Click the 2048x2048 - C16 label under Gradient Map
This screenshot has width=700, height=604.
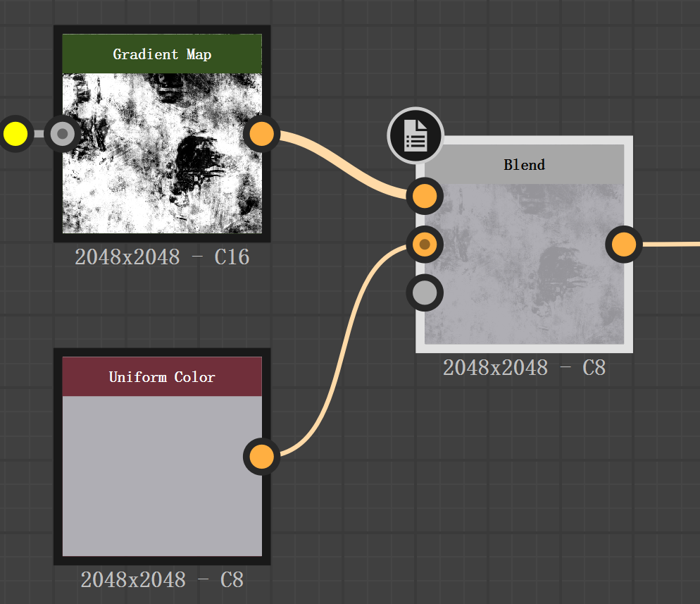click(162, 257)
